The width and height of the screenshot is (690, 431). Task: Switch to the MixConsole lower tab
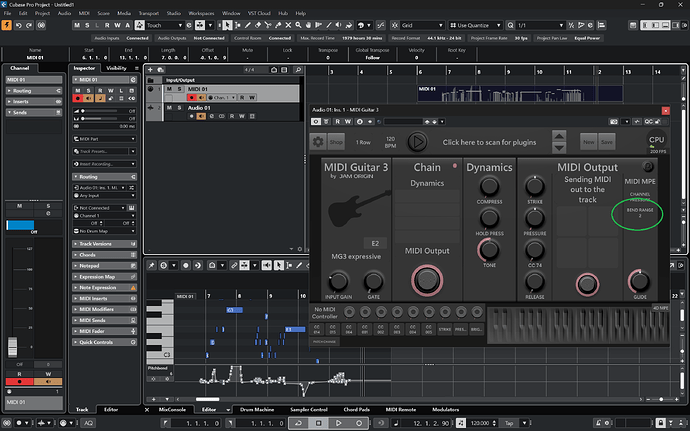(x=172, y=409)
